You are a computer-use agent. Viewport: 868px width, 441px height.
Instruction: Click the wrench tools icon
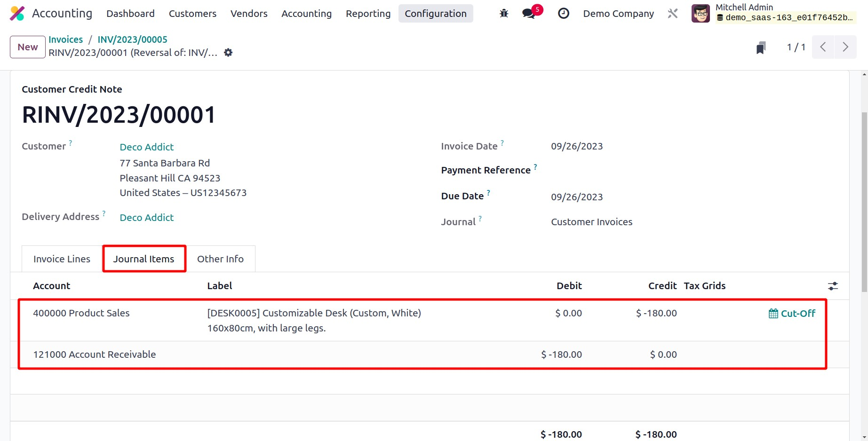click(x=673, y=14)
